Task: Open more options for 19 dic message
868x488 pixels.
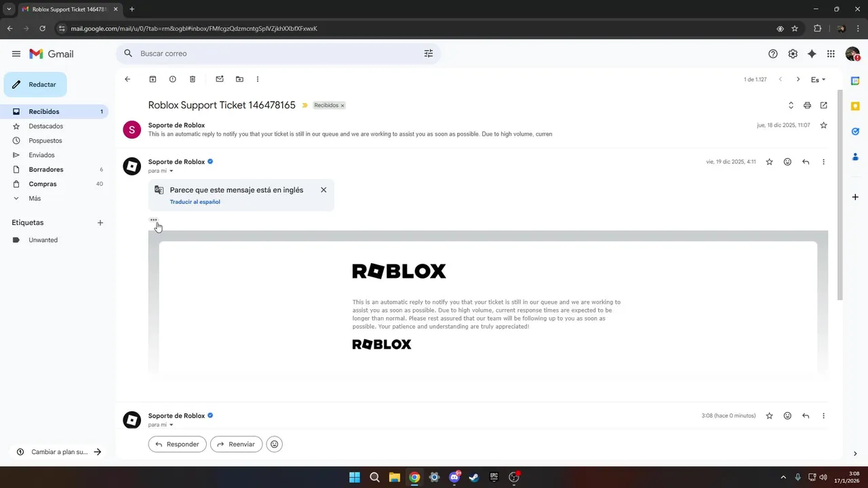Action: coord(824,162)
